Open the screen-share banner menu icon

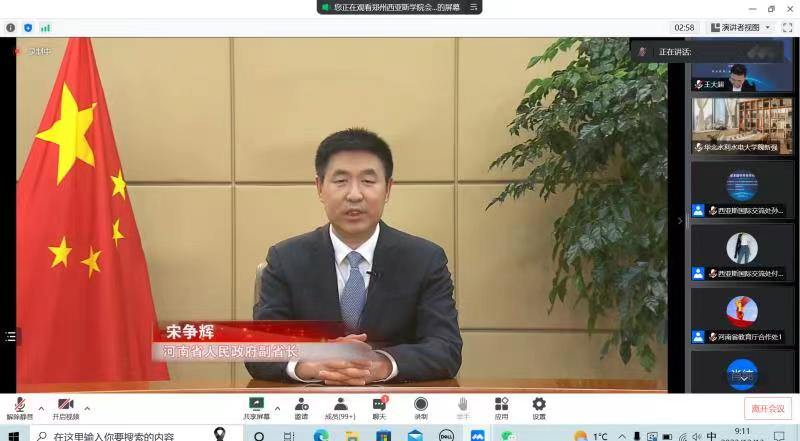475,7
